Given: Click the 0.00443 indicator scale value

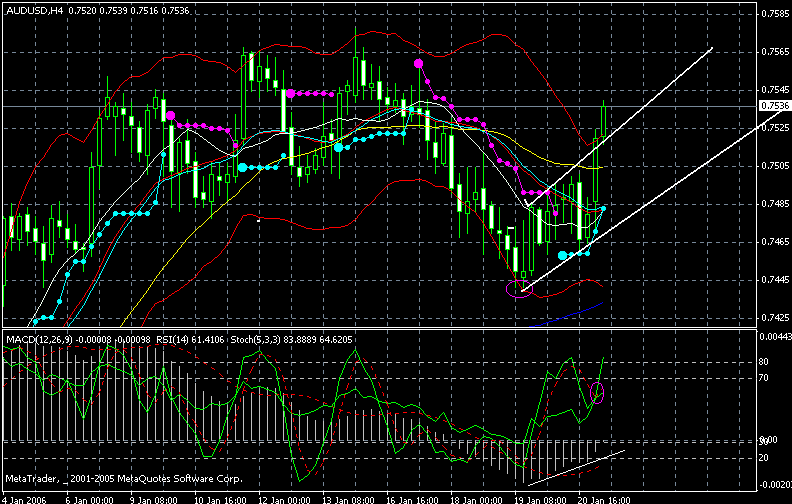Looking at the screenshot, I should click(776, 337).
